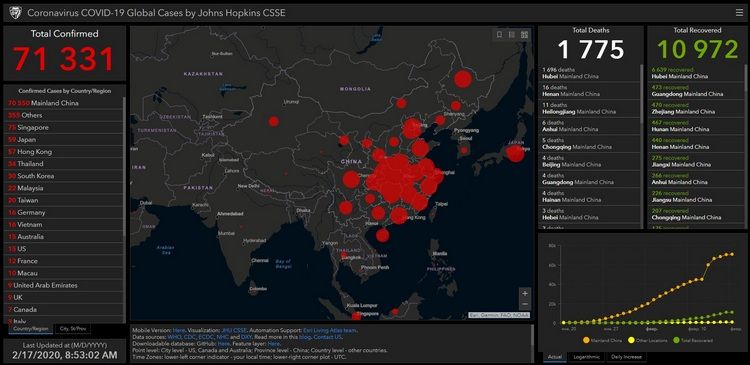Screen dimensions: 750x365
Task: Open the Esri Living Atlas team link
Action: pos(330,330)
